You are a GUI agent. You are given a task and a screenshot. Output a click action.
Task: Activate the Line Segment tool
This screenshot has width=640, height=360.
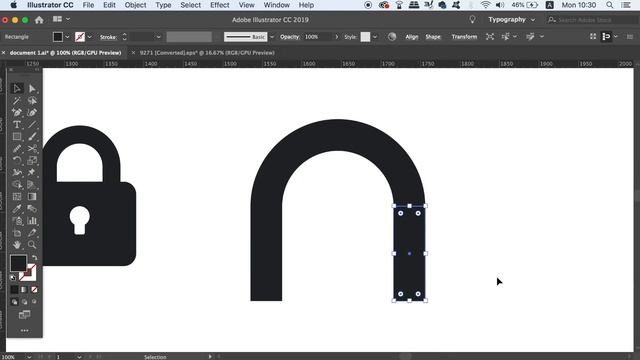(32, 124)
